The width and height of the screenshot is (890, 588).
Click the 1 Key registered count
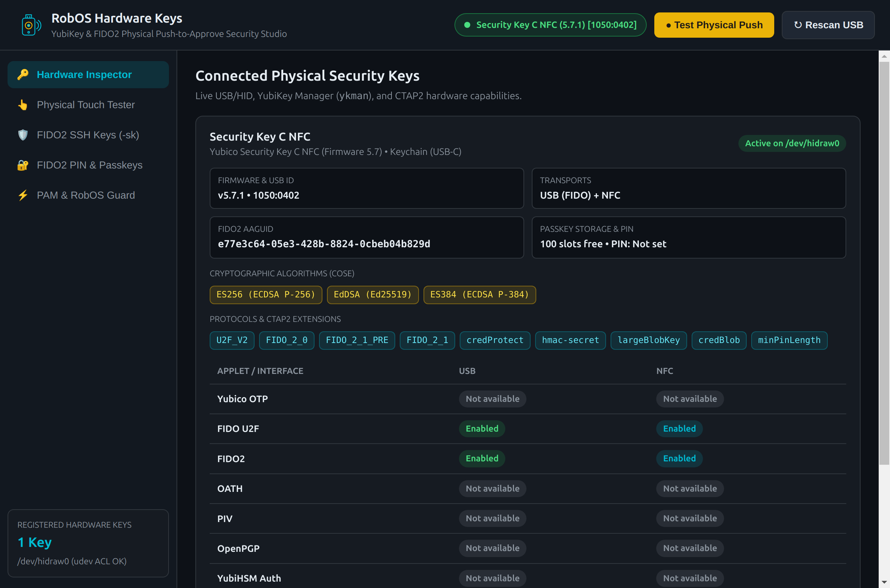point(35,542)
